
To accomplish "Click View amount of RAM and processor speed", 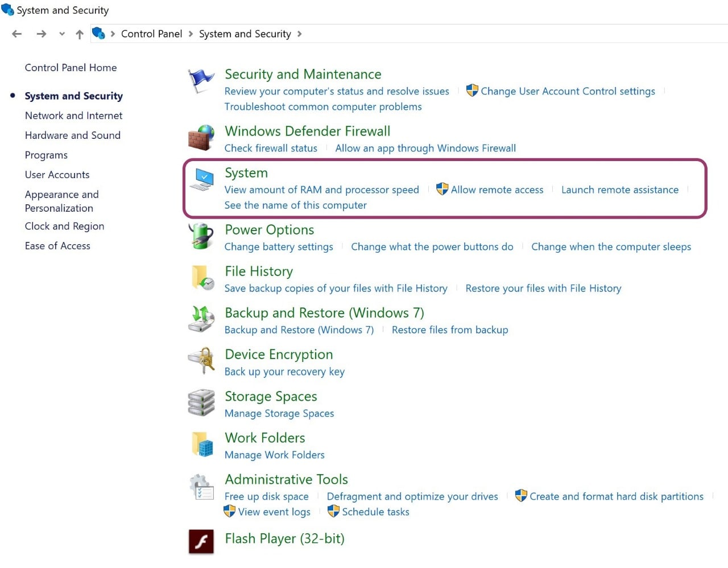I will pyautogui.click(x=322, y=190).
